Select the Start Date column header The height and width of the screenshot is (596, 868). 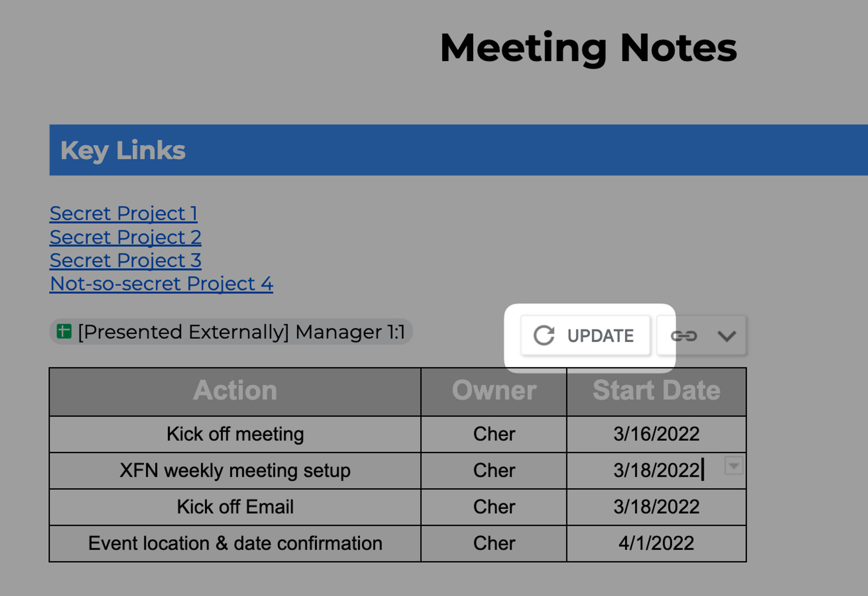pos(657,392)
